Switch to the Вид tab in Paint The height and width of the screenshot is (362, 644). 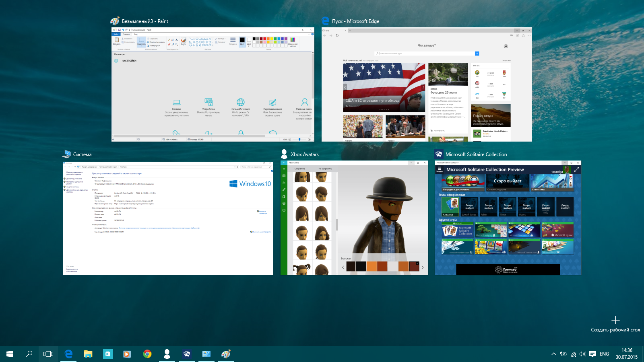click(136, 34)
